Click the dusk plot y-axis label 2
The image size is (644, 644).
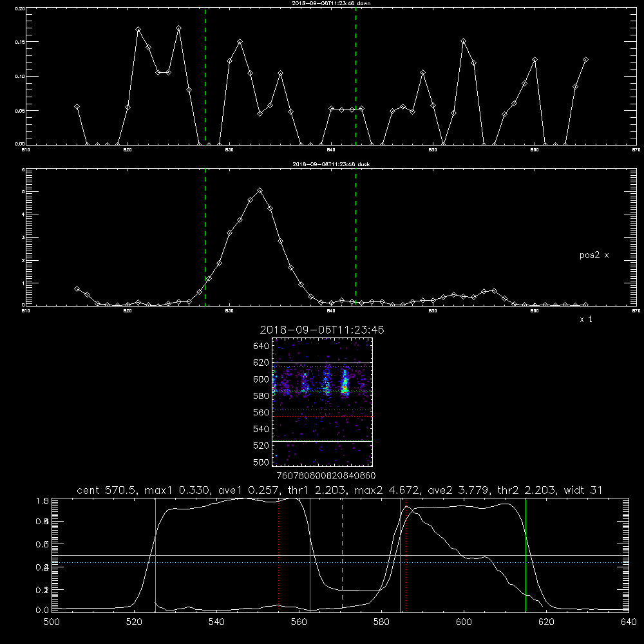click(23, 260)
